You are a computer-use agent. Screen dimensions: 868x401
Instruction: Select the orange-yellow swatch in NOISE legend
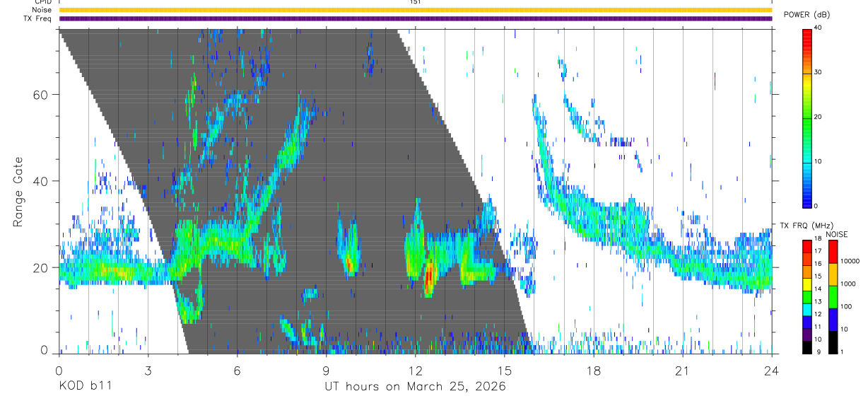tap(833, 274)
